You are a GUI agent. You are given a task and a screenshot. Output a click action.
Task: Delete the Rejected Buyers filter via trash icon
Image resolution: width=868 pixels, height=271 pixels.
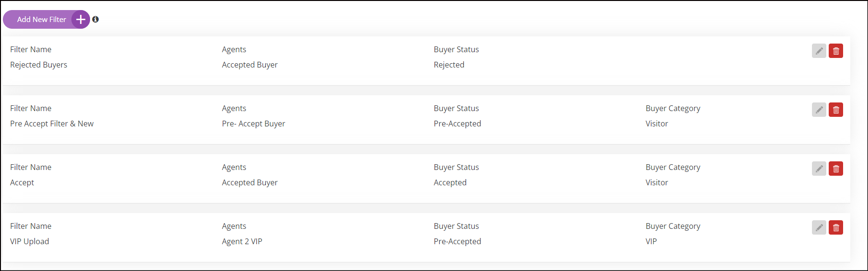836,51
